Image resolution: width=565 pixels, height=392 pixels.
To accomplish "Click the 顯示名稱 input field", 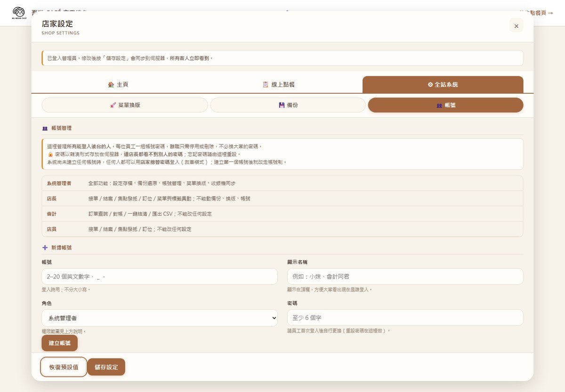I will 405,276.
